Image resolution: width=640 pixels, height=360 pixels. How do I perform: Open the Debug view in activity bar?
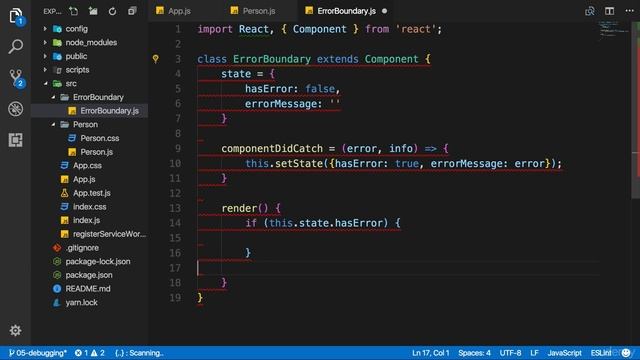tap(16, 109)
